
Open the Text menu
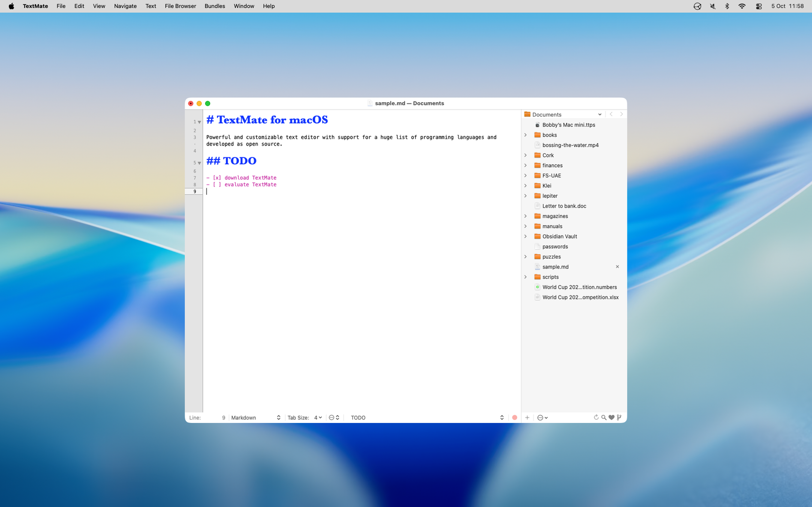(x=151, y=6)
